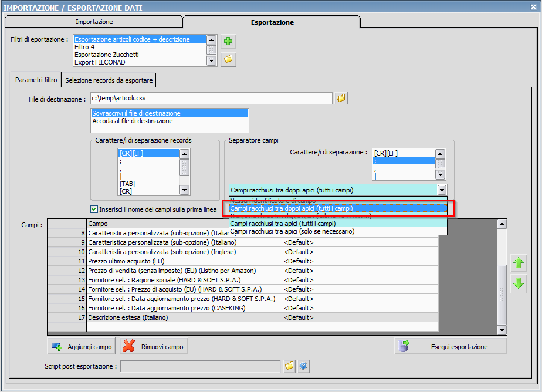Move the field down with the green down arrow
This screenshot has height=392, width=542.
tap(519, 283)
